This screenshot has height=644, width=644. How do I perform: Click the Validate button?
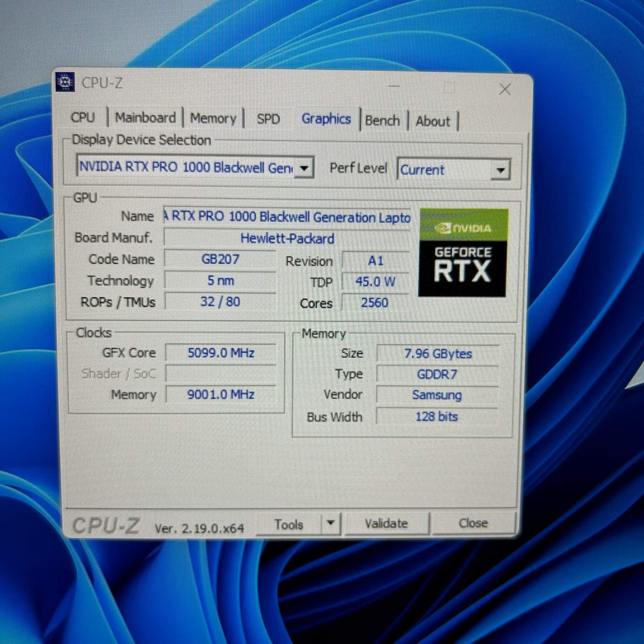[386, 523]
